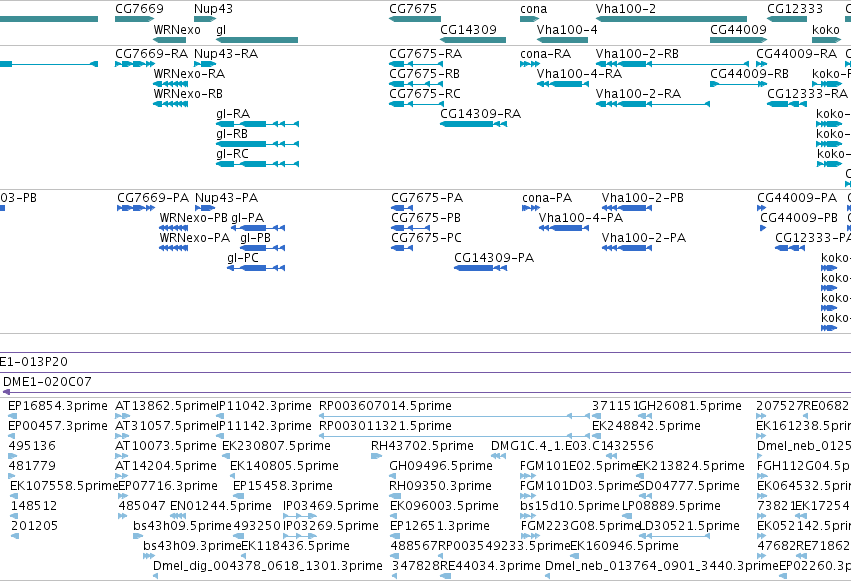Screen dimensions: 851x581
Task: Click the RH43702.5prime EST
Action: 376,456
